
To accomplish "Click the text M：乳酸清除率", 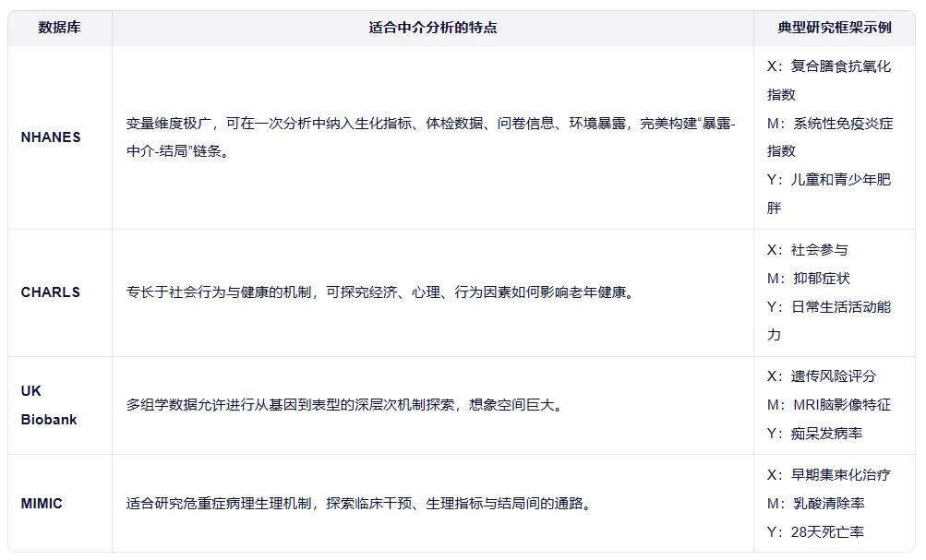I will (815, 504).
